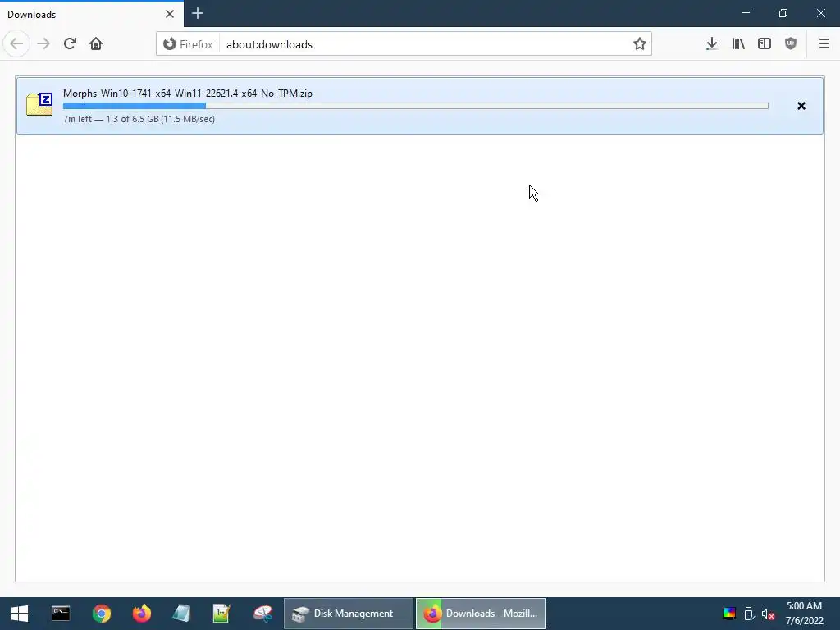Toggle the sidebar view icon
The height and width of the screenshot is (630, 840).
pos(765,44)
